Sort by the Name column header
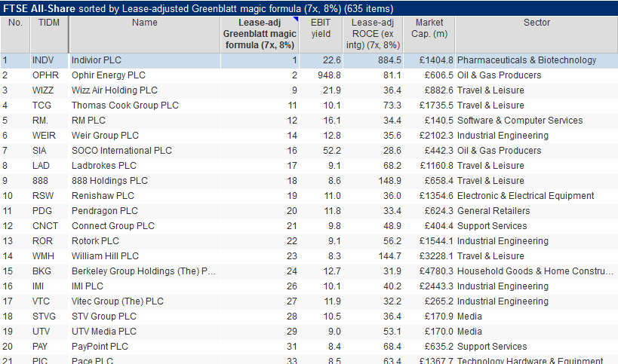 pos(145,34)
